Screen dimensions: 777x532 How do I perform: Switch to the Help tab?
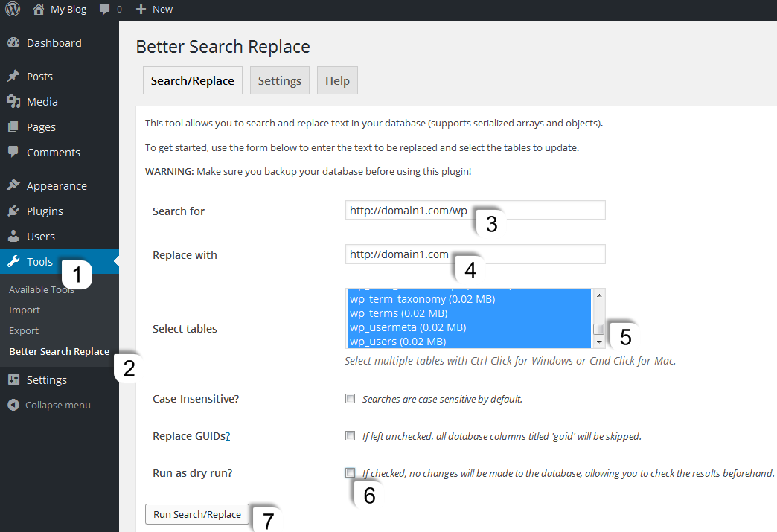click(337, 80)
